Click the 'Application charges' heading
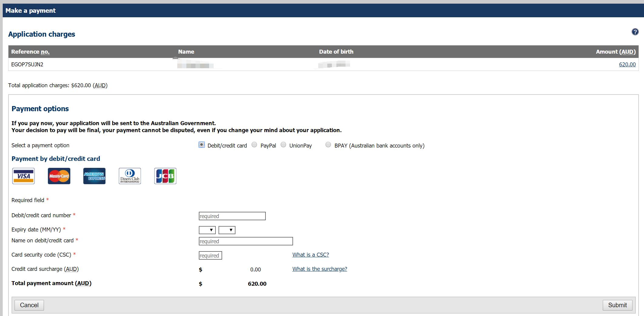 42,34
